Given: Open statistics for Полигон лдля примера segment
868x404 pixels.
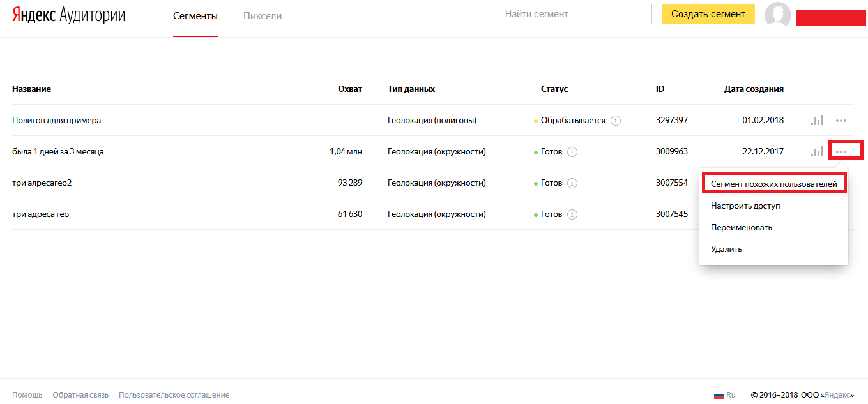Looking at the screenshot, I should 817,120.
